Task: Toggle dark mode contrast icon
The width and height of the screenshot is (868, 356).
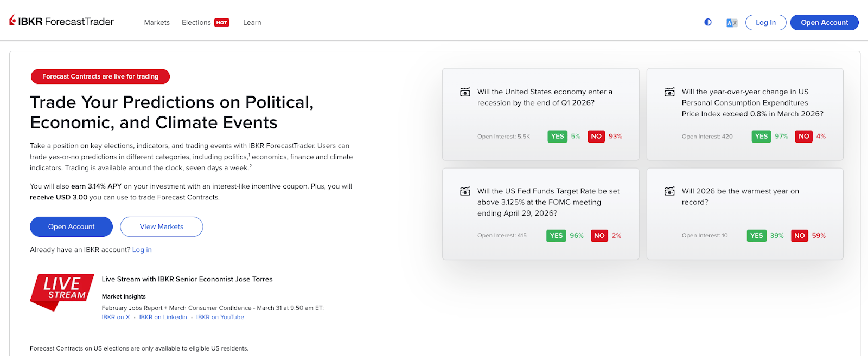Action: pyautogui.click(x=708, y=22)
